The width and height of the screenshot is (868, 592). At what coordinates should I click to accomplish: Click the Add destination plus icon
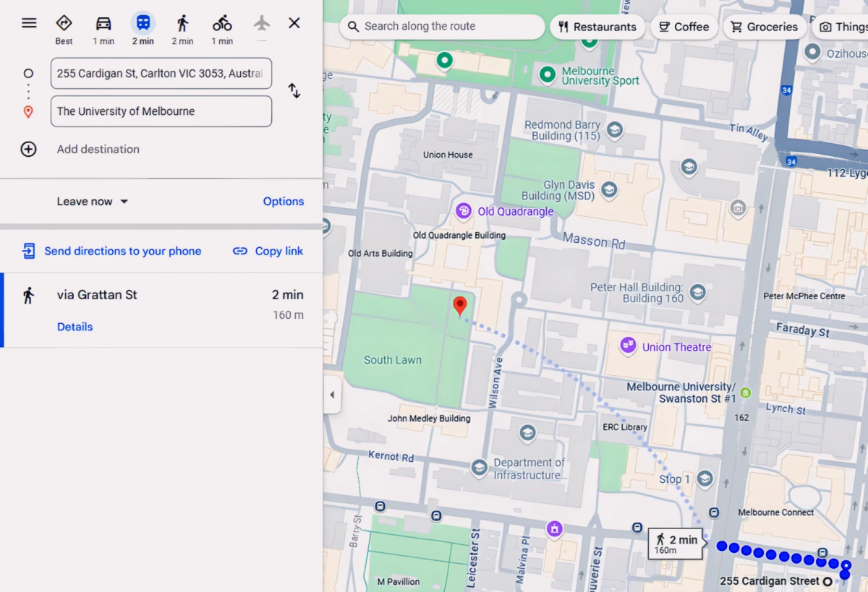pos(28,149)
